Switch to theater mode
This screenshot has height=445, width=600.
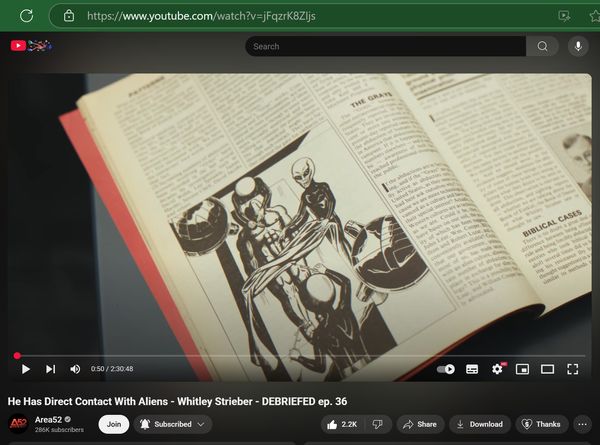click(x=548, y=369)
